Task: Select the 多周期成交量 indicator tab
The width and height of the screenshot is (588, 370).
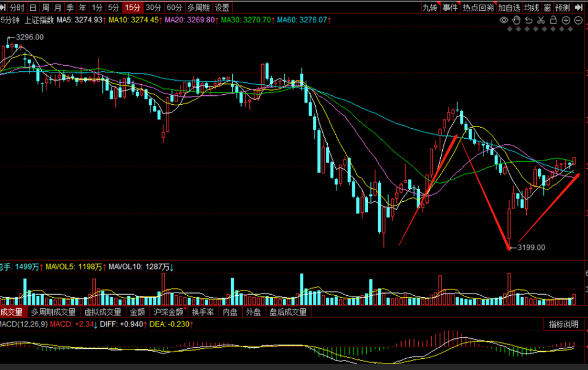Action: 54,312
